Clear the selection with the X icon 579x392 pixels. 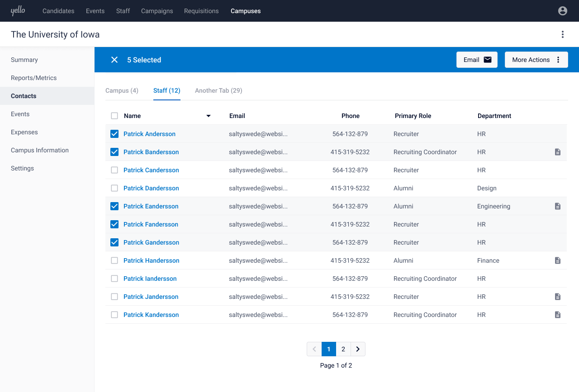click(x=114, y=60)
